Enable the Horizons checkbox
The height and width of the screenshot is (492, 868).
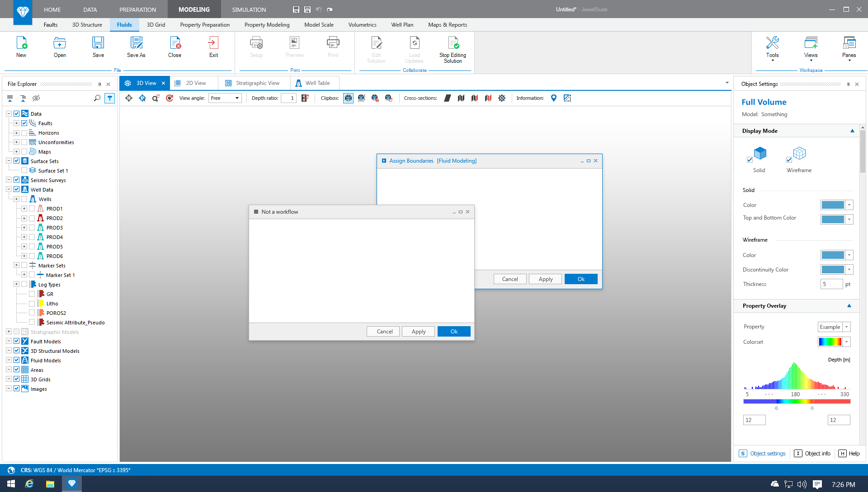click(x=24, y=132)
